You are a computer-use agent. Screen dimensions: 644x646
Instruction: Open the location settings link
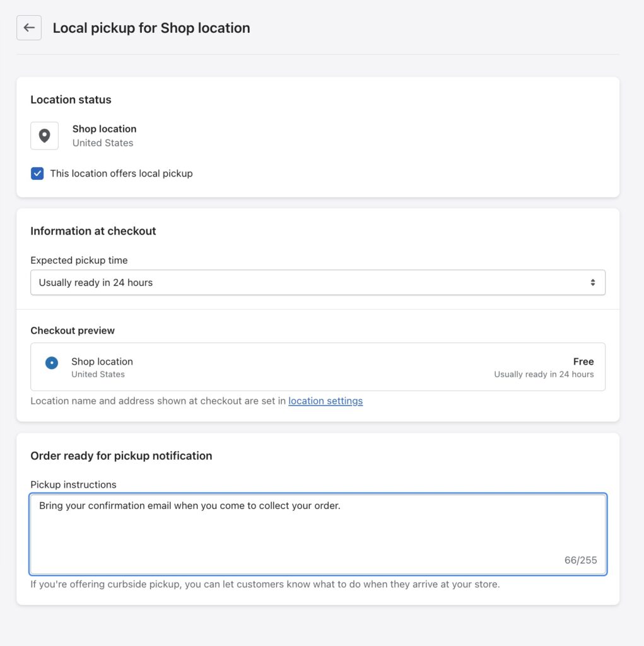(325, 401)
